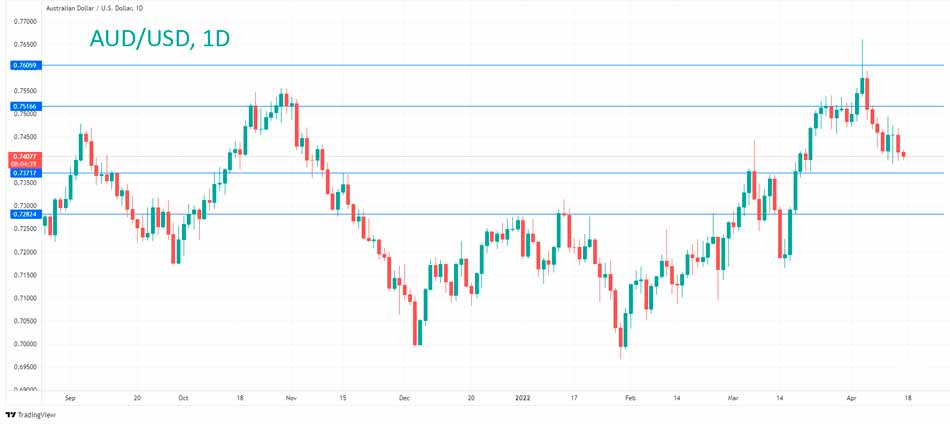Click the 0.76059 price level label
The image size is (950, 424).
(25, 65)
